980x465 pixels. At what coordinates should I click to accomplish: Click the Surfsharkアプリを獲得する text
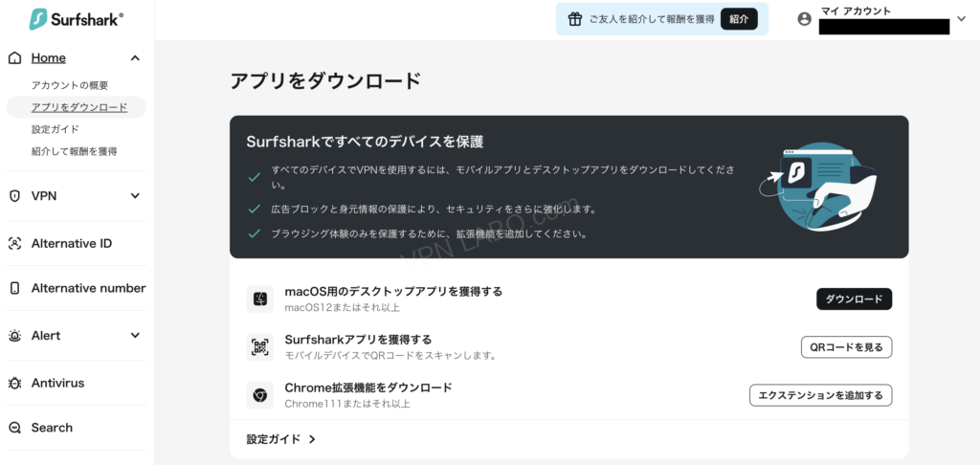358,340
